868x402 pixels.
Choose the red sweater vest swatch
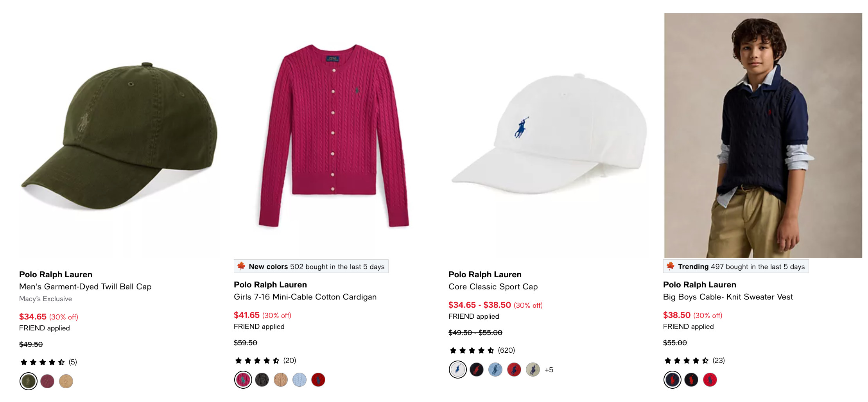click(710, 379)
